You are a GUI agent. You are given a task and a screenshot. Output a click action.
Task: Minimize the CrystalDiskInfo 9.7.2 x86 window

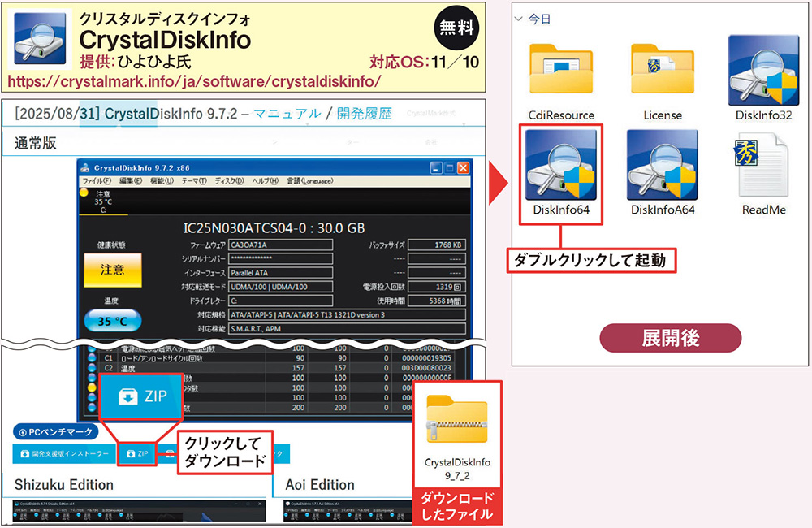436,168
